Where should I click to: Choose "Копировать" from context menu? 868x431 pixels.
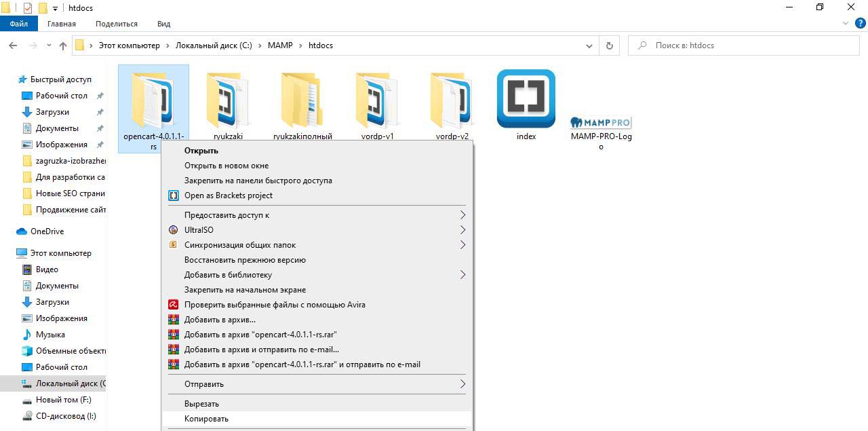206,419
